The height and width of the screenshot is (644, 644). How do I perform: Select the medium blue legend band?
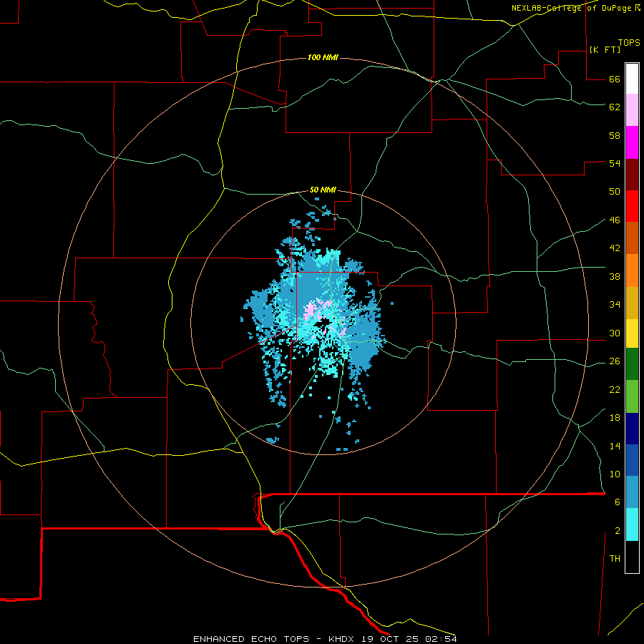632,460
